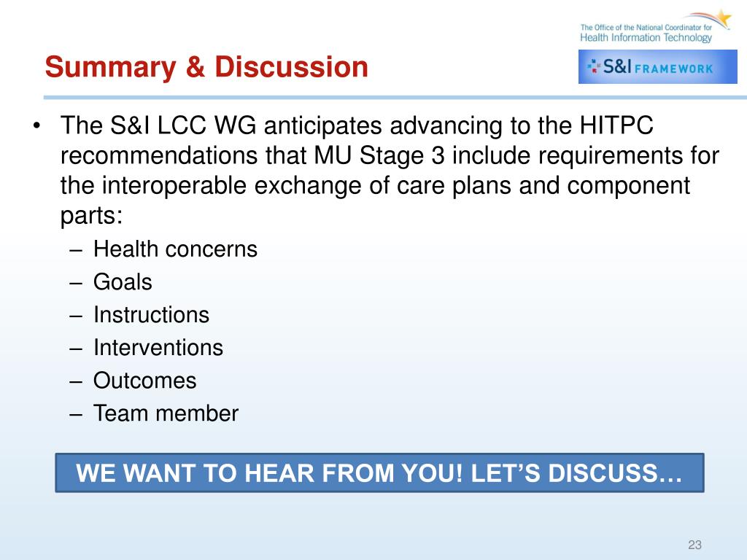
Task: Select the 'Summary & Discussion' title
Action: [x=206, y=66]
